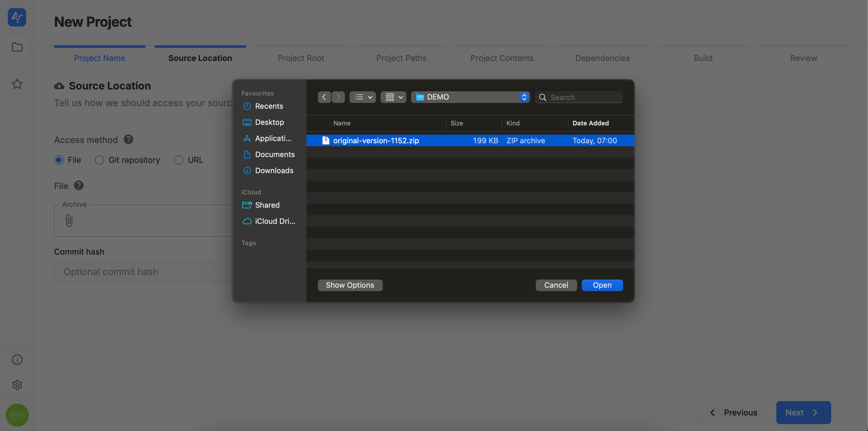Expand the DEMO folder path popup
Image resolution: width=868 pixels, height=431 pixels.
(470, 97)
